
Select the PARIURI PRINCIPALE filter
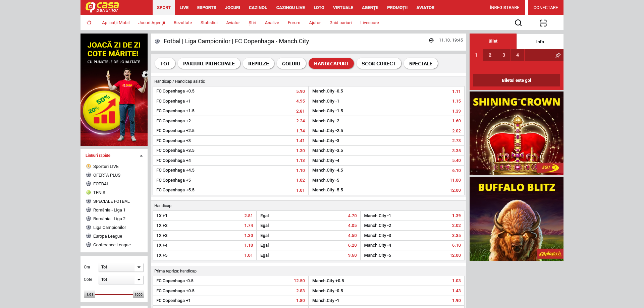coord(209,64)
